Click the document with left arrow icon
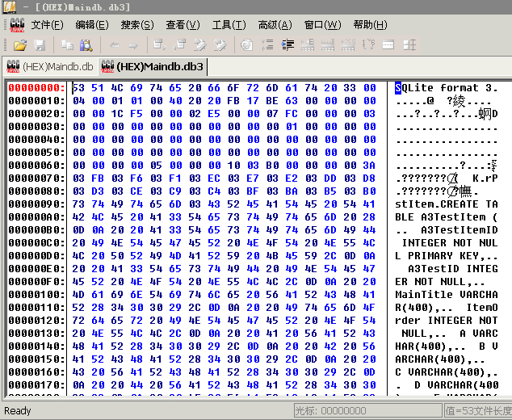512x420 pixels. click(179, 45)
